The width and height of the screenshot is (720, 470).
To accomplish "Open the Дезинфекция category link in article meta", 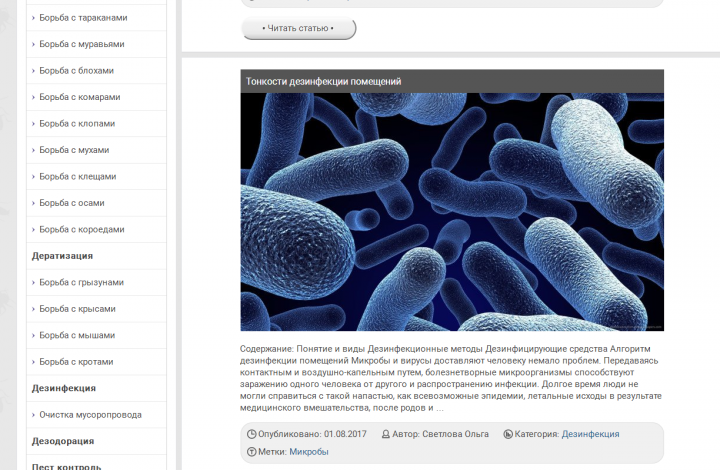I will point(590,434).
